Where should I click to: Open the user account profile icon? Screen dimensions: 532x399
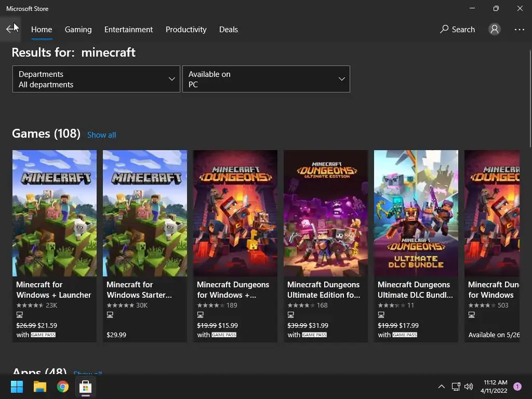[495, 29]
